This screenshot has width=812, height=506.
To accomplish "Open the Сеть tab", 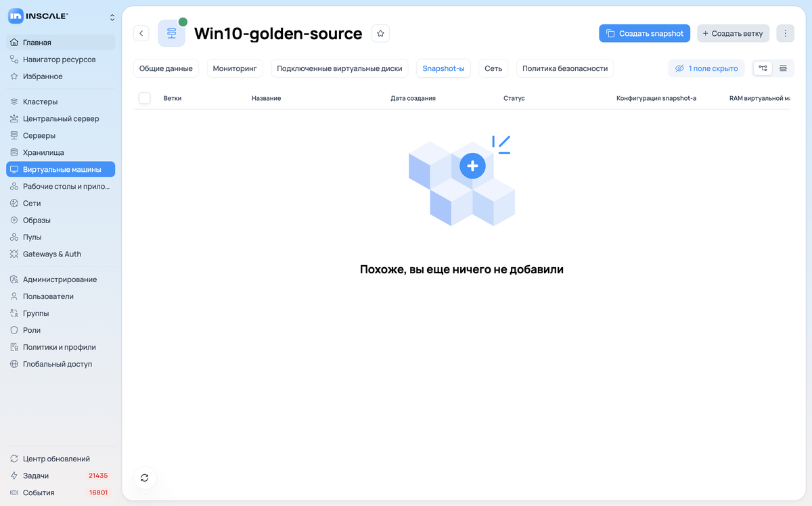I will [493, 68].
